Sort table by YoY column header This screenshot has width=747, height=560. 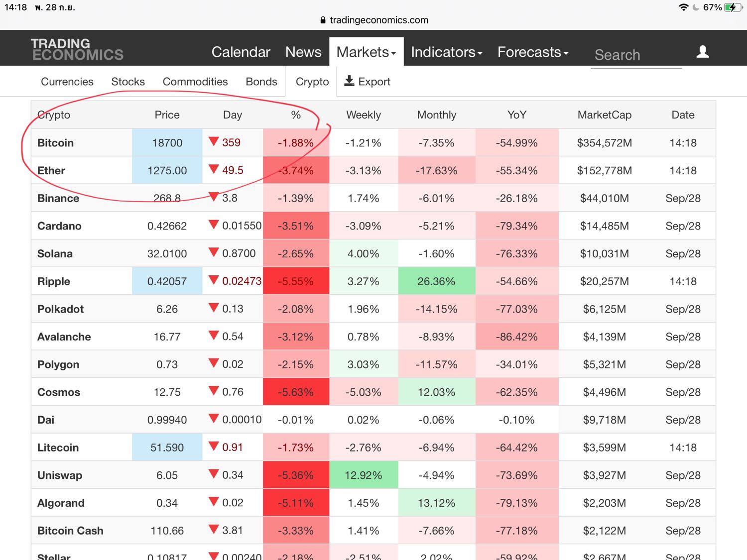(x=516, y=115)
